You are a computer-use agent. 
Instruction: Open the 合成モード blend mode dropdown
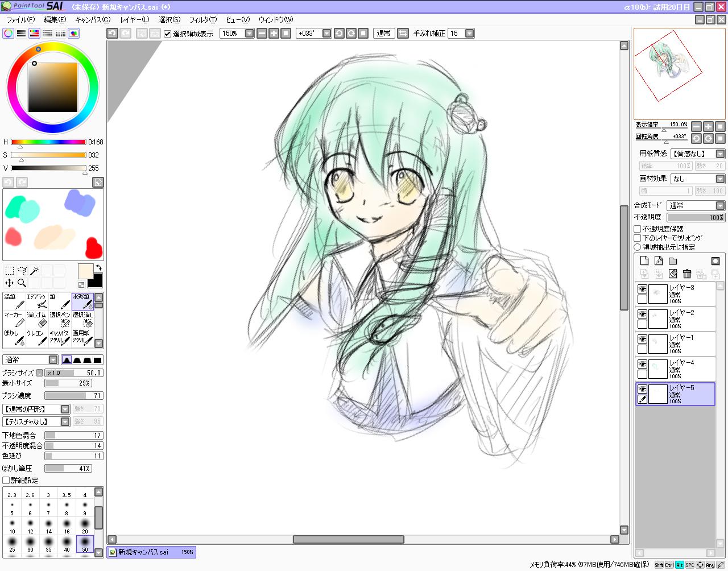pos(720,205)
